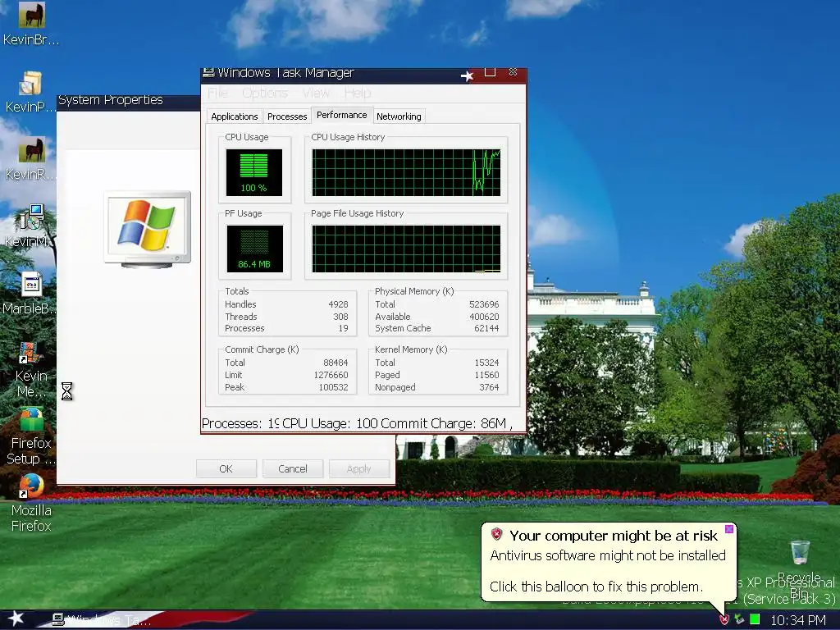Click the CPU Usage History graph

[x=406, y=172]
